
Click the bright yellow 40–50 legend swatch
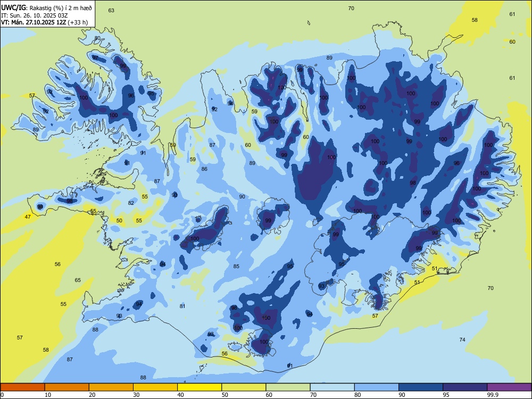tap(199, 387)
